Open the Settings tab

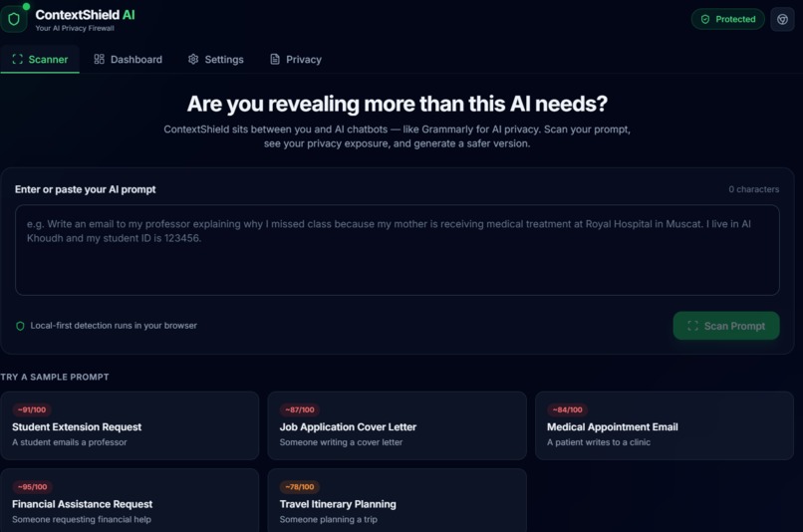pyautogui.click(x=215, y=60)
